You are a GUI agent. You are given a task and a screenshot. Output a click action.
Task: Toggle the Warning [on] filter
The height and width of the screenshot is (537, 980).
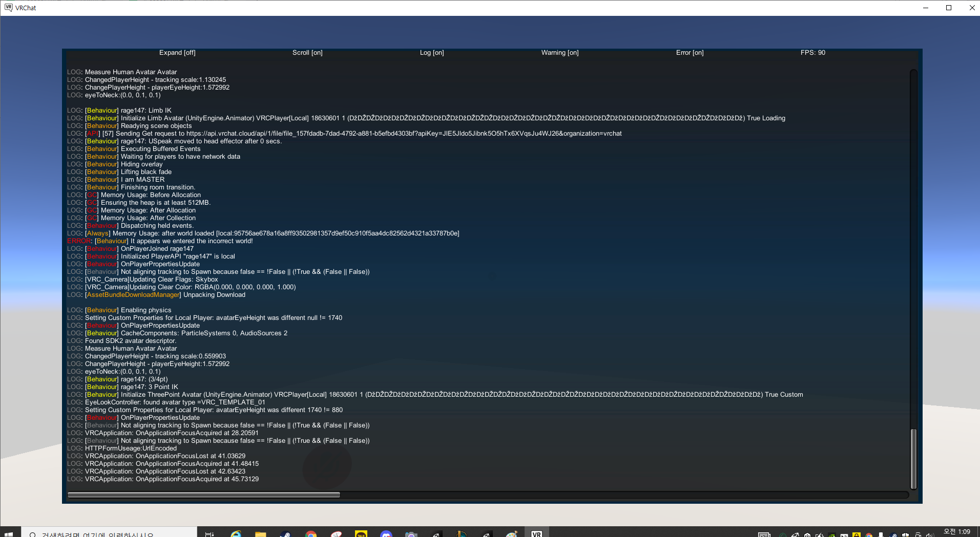click(x=560, y=53)
